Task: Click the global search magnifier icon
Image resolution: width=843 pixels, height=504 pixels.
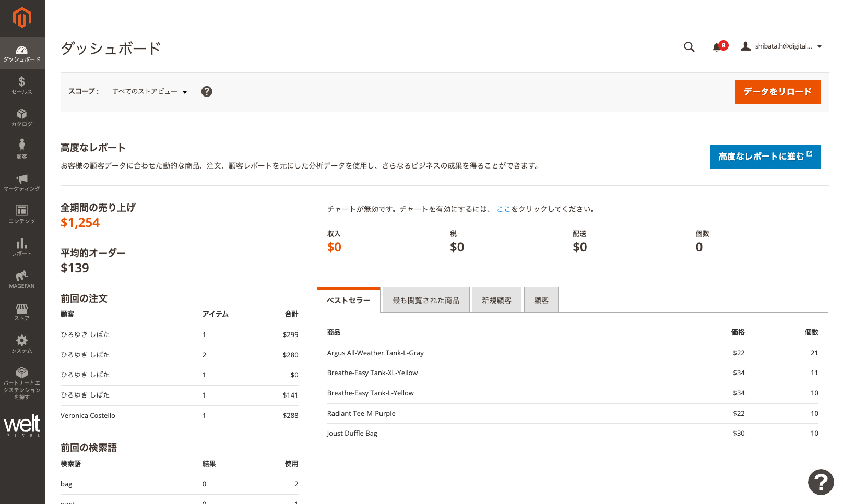Action: (x=689, y=47)
